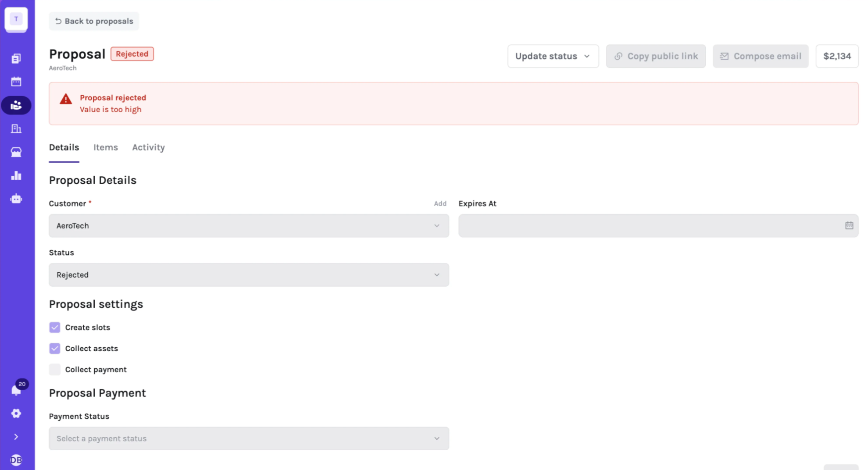This screenshot has width=868, height=470.
Task: Open the Payment Status dropdown
Action: 249,438
